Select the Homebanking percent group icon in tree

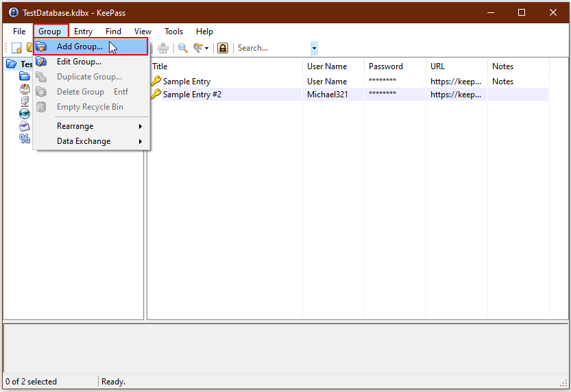[x=25, y=138]
